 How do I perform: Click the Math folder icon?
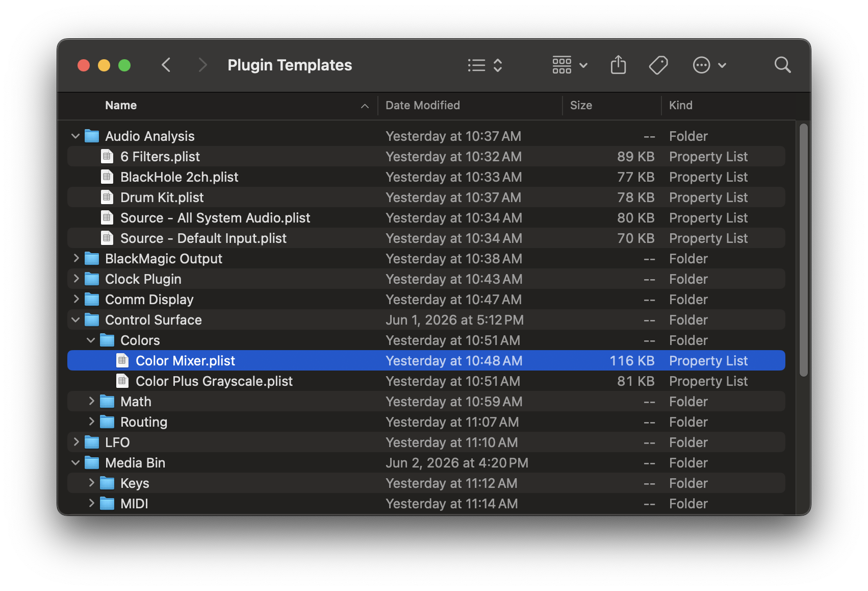pos(107,401)
